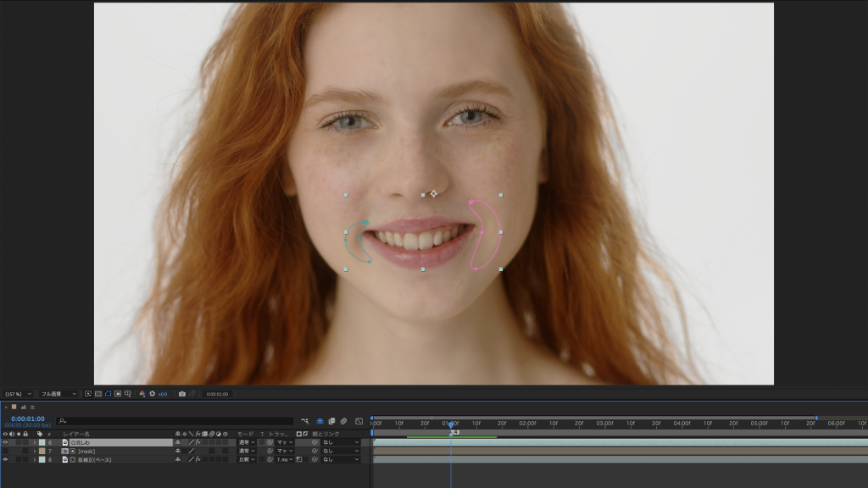Select the all composition tab

(24, 407)
